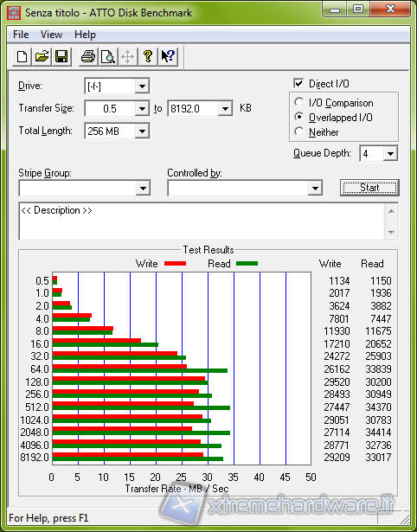The image size is (417, 532).
Task: Maximize the ATTO Disk Benchmark window
Action: (x=358, y=10)
